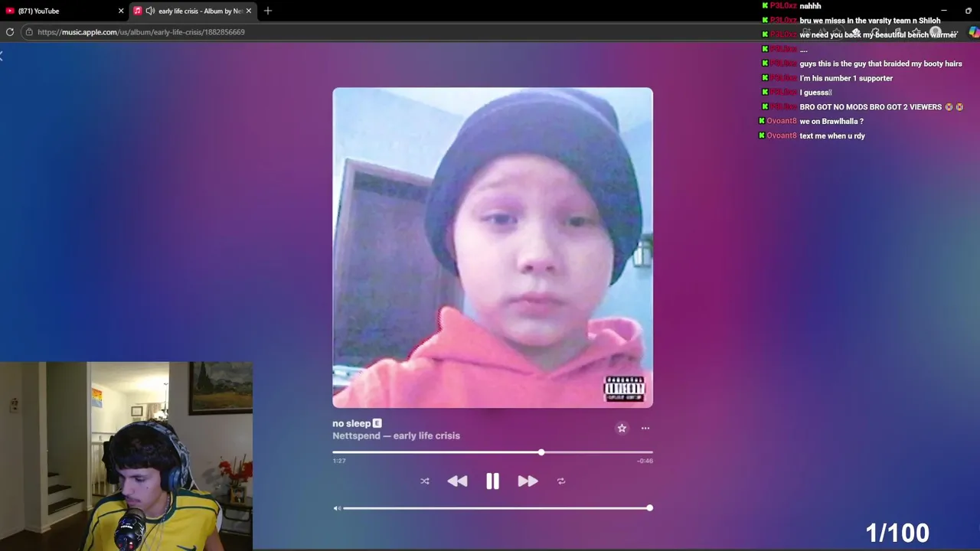Favorite the song with the star icon
This screenshot has width=980, height=551.
(622, 428)
